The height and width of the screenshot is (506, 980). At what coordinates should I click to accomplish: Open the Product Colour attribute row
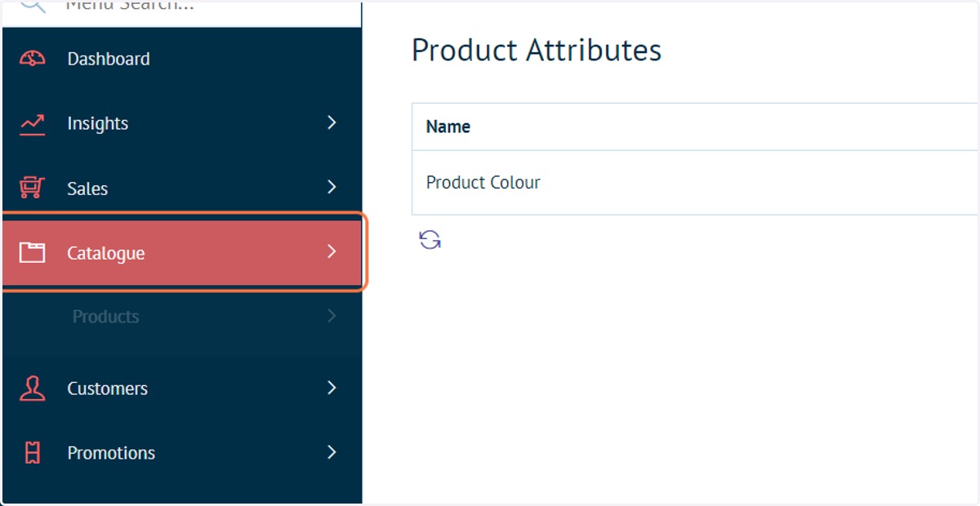(695, 183)
